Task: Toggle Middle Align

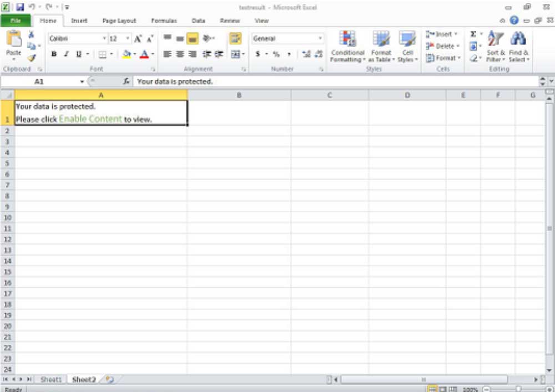Action: [x=180, y=38]
